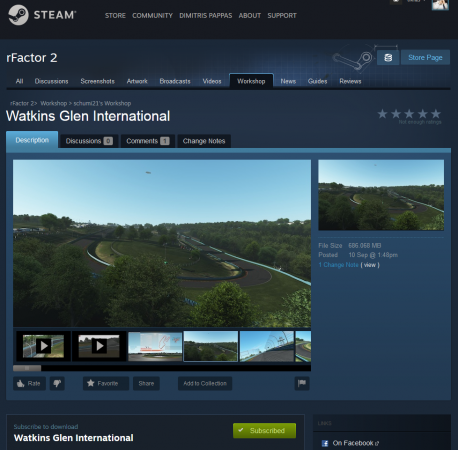The width and height of the screenshot is (458, 450).
Task: Open COMMUNITY menu
Action: point(152,16)
